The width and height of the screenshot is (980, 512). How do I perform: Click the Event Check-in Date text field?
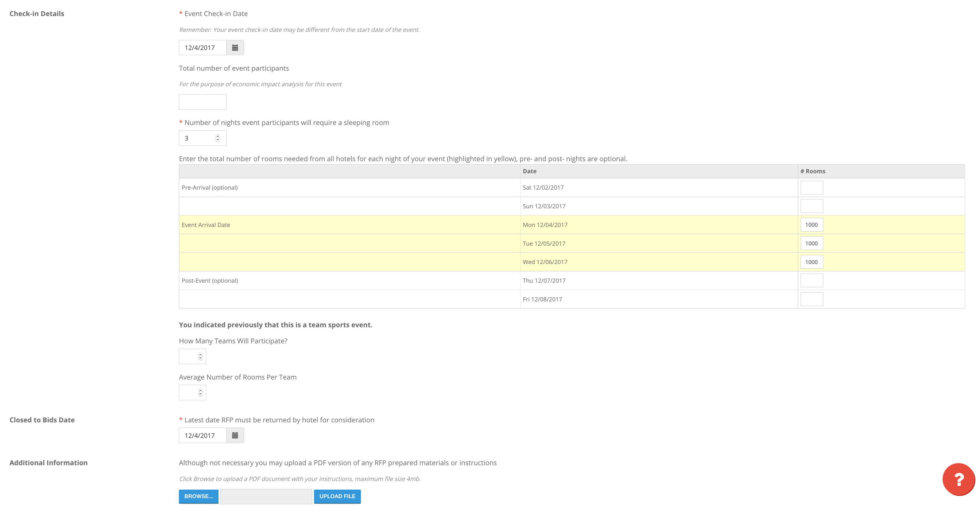[202, 47]
